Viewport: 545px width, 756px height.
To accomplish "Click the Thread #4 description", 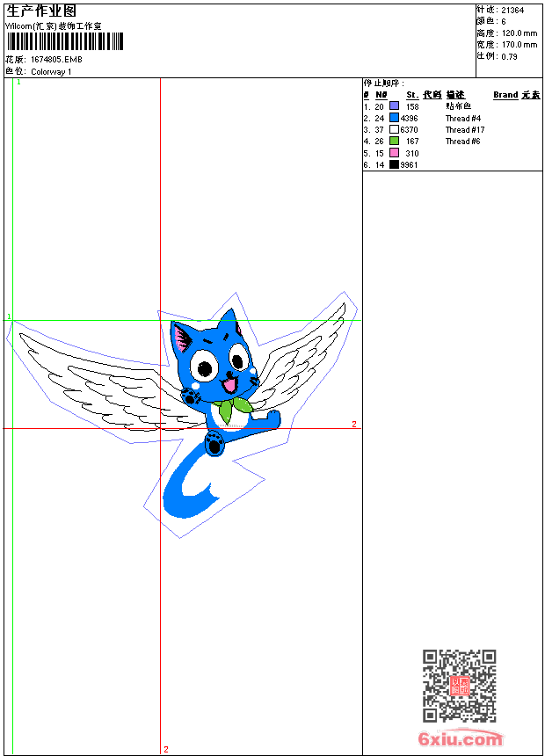I will 463,118.
